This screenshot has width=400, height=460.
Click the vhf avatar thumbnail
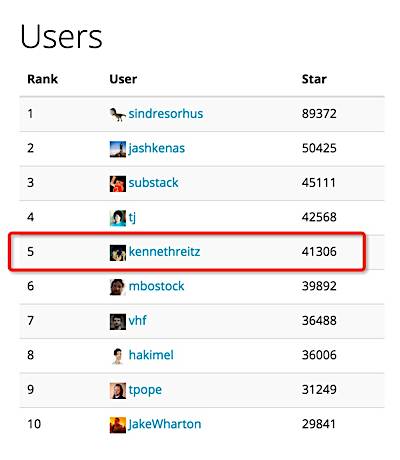coord(118,321)
